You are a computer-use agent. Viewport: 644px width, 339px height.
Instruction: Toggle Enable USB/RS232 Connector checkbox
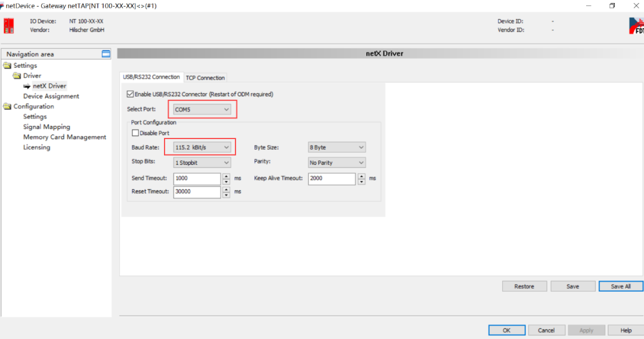130,94
